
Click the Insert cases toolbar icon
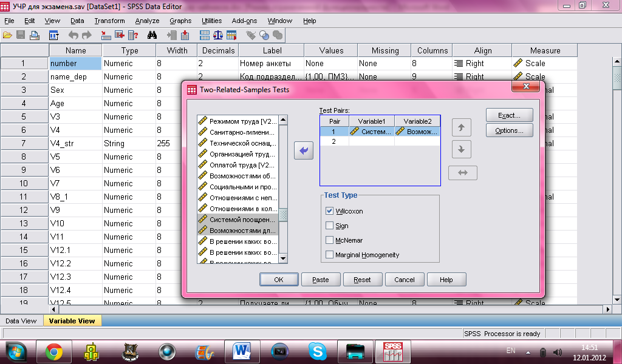tap(172, 35)
